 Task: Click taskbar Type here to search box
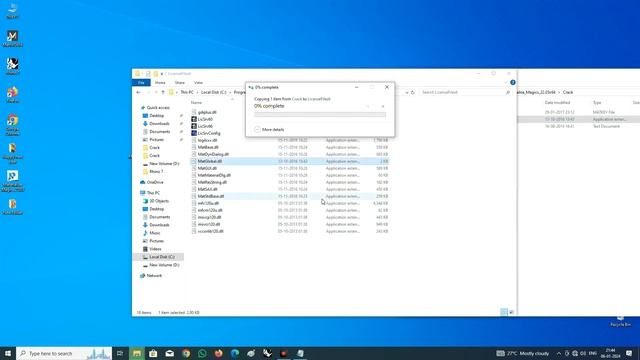coord(64,353)
